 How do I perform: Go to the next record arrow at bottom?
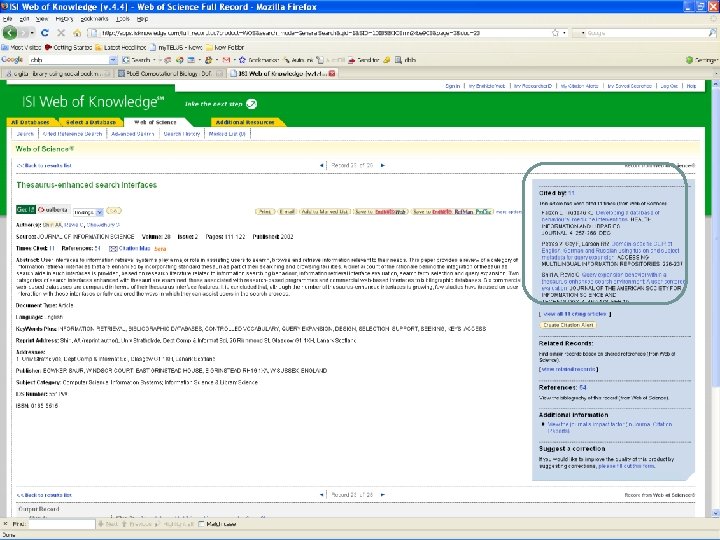point(382,495)
